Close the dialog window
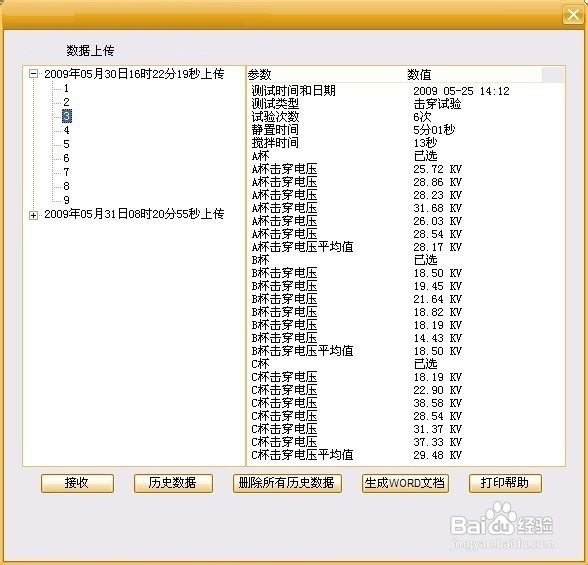 (573, 15)
